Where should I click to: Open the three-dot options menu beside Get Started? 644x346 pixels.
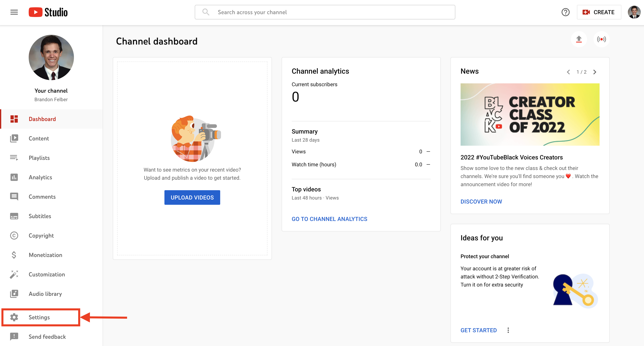pyautogui.click(x=508, y=330)
